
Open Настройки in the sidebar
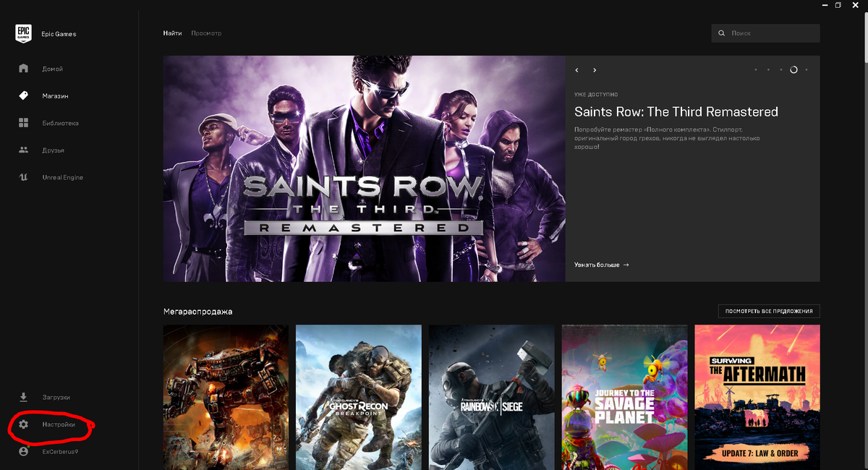pyautogui.click(x=59, y=424)
